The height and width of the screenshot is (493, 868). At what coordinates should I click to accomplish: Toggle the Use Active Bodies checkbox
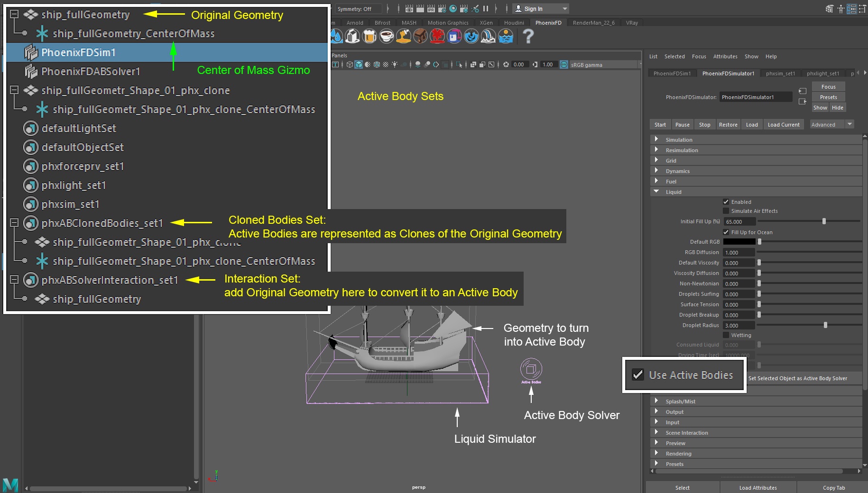[638, 375]
